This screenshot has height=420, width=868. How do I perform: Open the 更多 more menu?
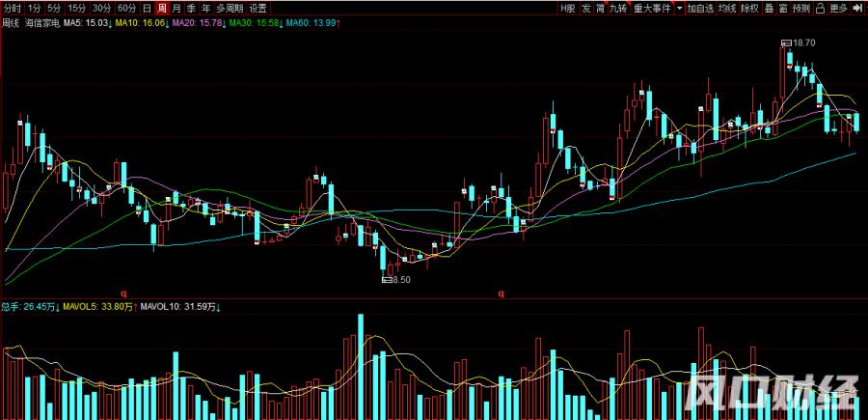(839, 8)
